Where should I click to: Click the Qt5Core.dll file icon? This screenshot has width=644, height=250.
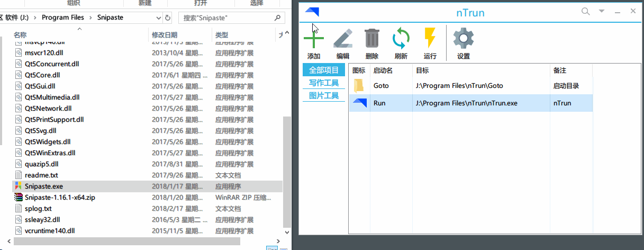point(19,75)
